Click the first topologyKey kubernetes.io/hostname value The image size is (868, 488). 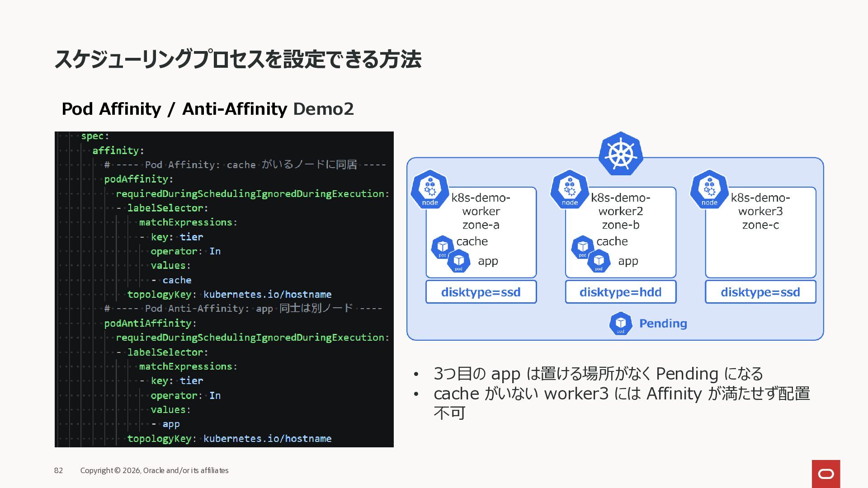click(x=267, y=294)
